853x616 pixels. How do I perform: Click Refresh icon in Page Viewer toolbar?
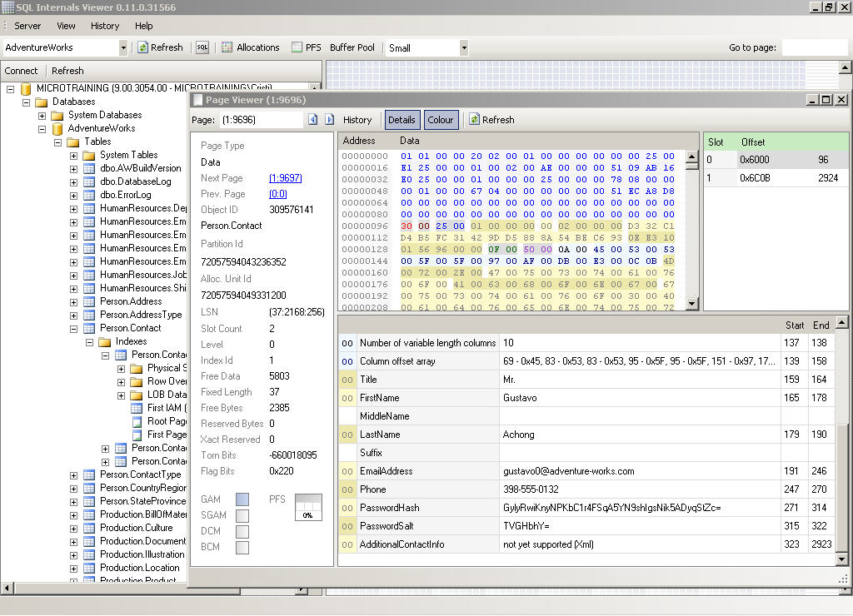475,120
